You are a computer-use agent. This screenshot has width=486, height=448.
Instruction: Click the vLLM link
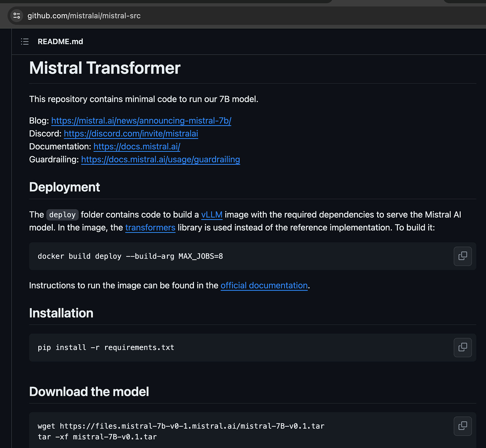(212, 214)
